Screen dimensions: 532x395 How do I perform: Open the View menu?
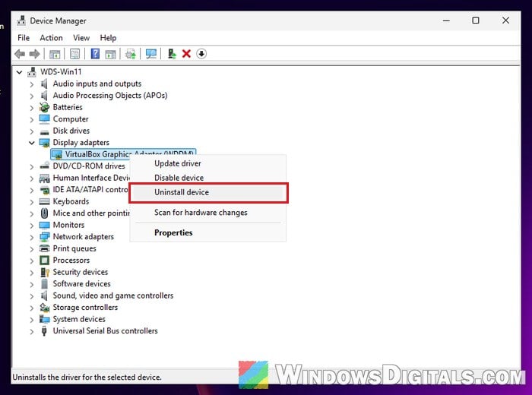pos(81,38)
